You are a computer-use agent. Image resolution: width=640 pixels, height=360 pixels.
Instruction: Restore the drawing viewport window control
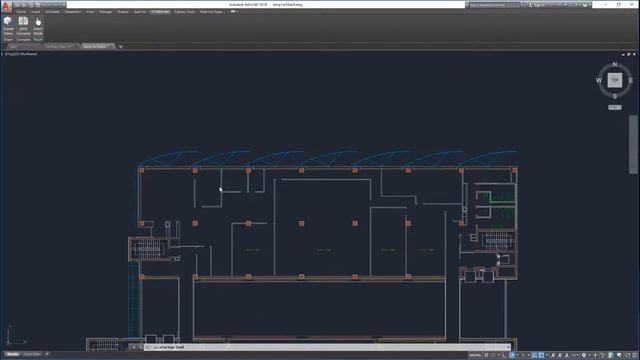click(629, 54)
